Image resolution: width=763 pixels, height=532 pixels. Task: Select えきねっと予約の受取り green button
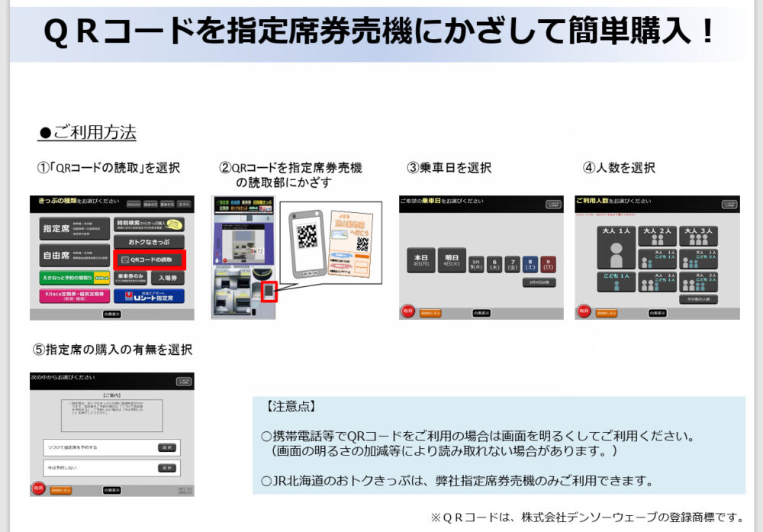pyautogui.click(x=75, y=278)
